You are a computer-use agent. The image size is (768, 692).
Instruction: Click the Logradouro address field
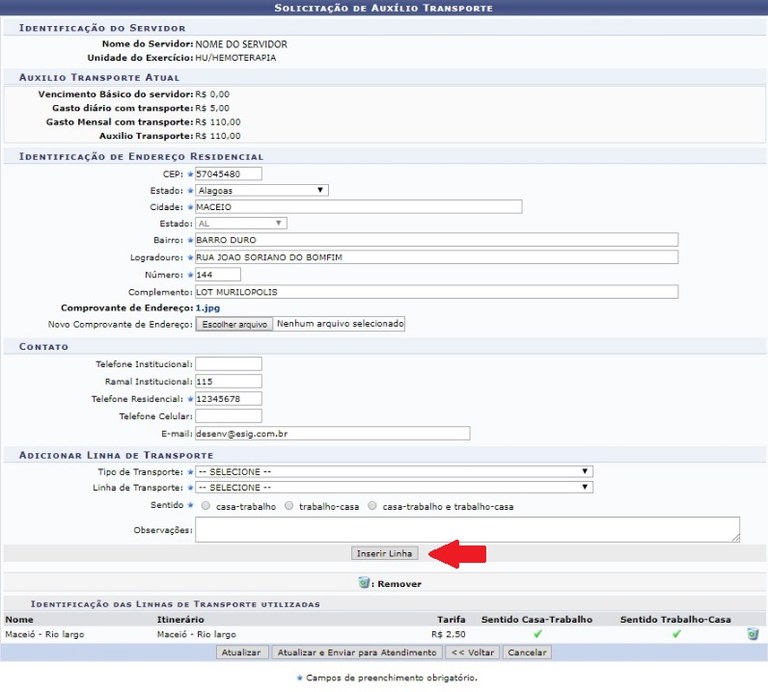coord(436,257)
